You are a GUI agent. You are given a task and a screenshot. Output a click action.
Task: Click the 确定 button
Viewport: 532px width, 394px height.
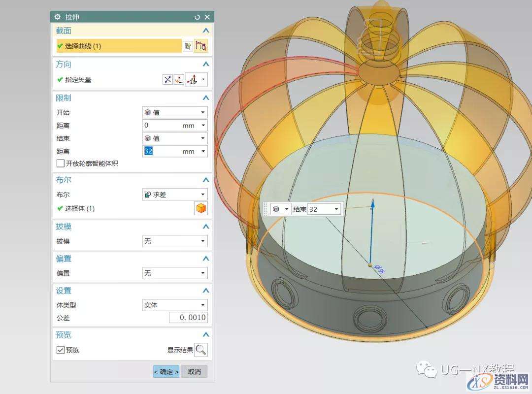pyautogui.click(x=166, y=372)
